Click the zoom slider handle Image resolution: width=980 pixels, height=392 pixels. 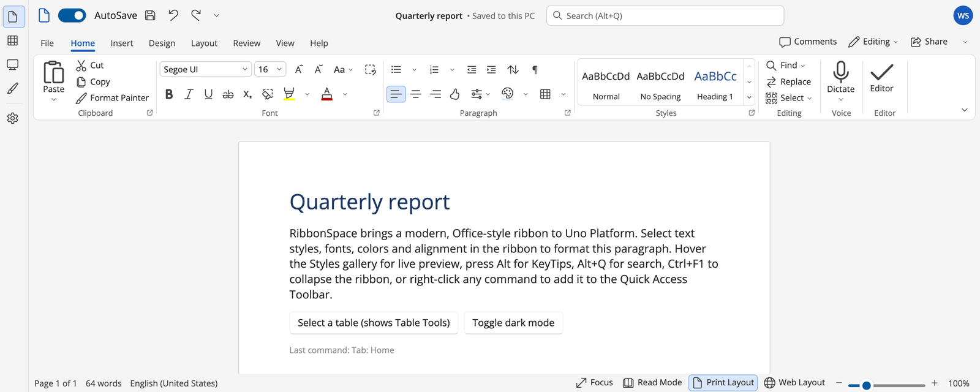[x=867, y=385]
